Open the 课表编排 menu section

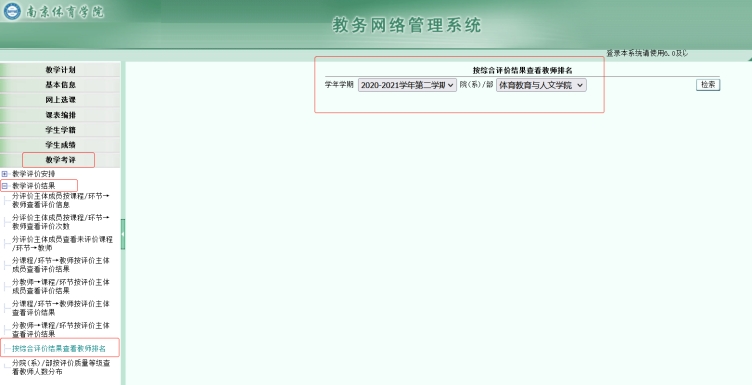(60, 115)
